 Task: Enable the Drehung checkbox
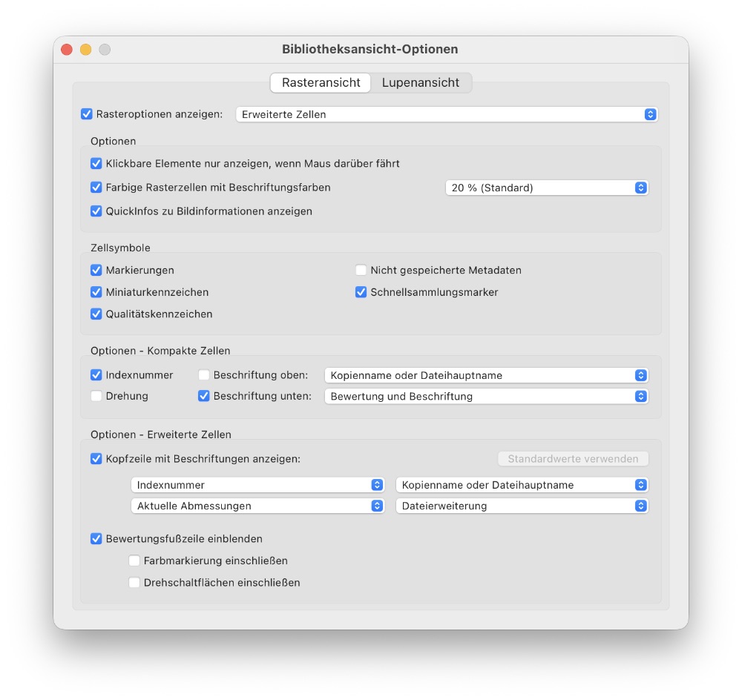pyautogui.click(x=96, y=396)
